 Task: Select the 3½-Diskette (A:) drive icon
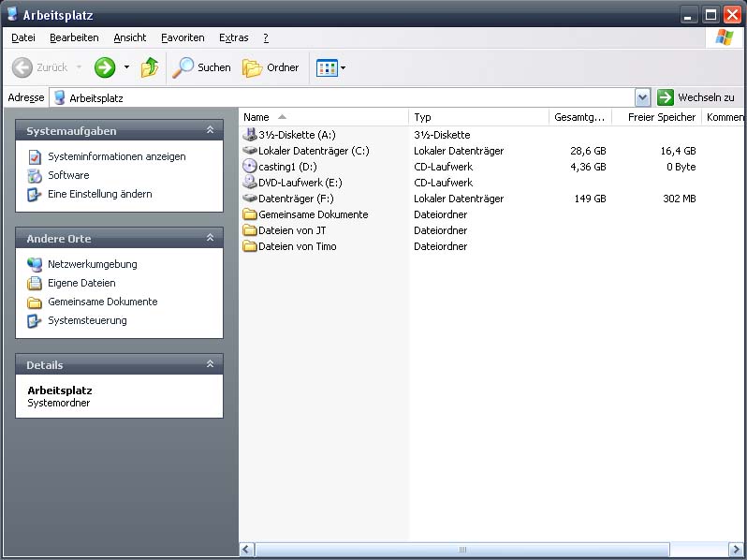pyautogui.click(x=250, y=135)
